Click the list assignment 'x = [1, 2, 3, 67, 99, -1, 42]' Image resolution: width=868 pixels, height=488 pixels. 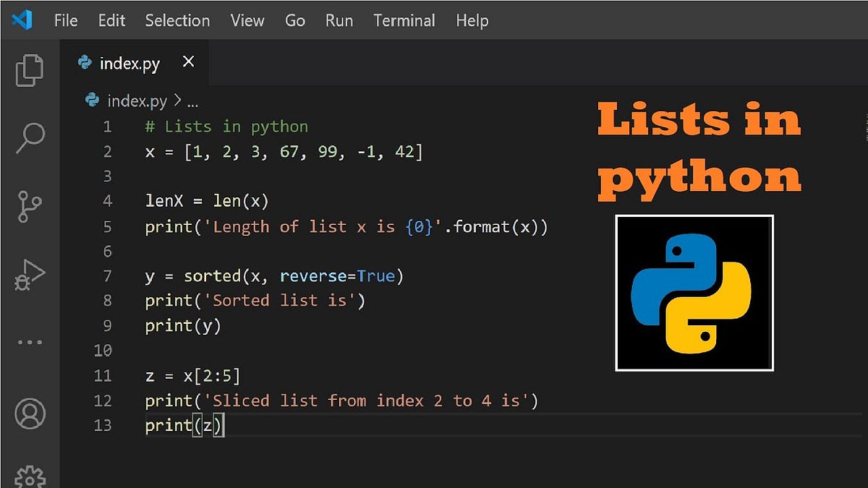tap(284, 152)
